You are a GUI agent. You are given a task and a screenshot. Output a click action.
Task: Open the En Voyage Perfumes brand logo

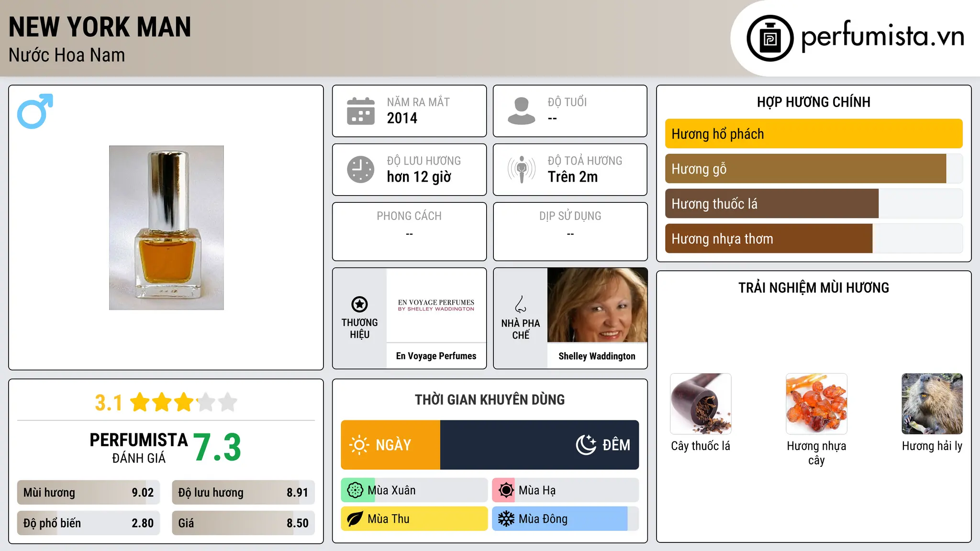(436, 305)
